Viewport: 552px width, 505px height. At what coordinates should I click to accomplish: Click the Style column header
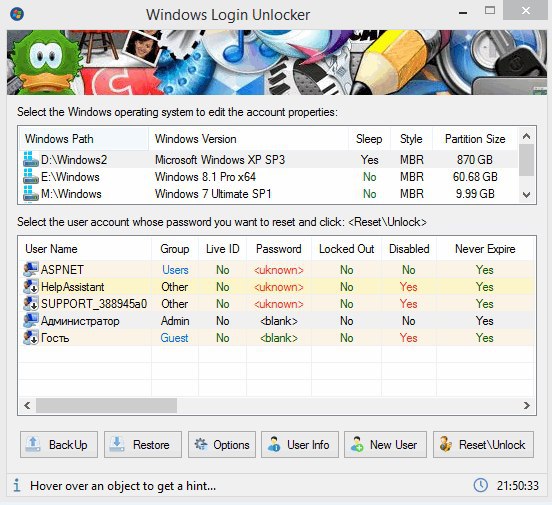click(x=412, y=139)
